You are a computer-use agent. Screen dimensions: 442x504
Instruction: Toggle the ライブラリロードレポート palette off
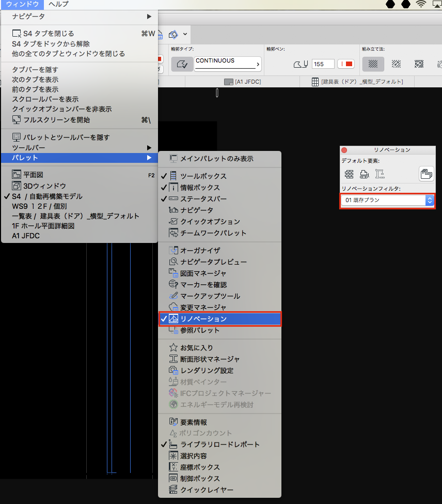220,445
